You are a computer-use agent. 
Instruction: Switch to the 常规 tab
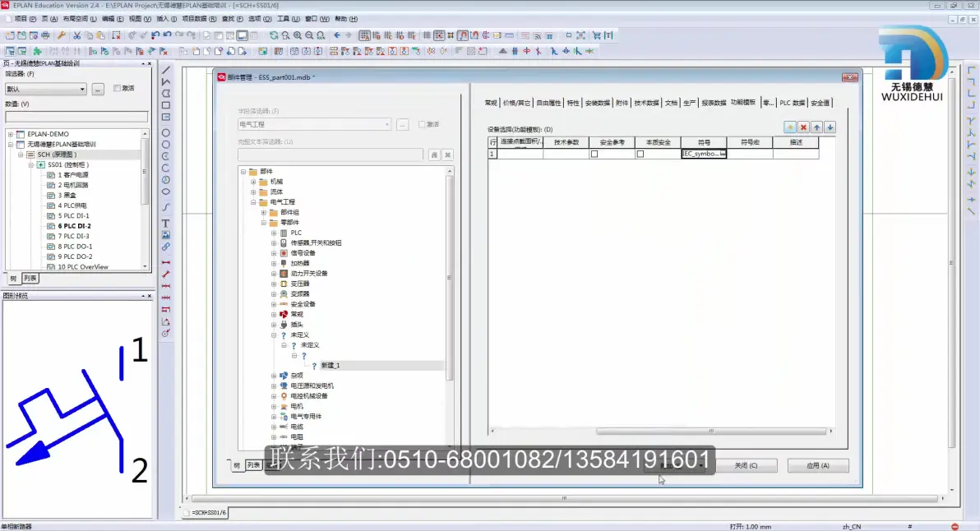point(491,103)
